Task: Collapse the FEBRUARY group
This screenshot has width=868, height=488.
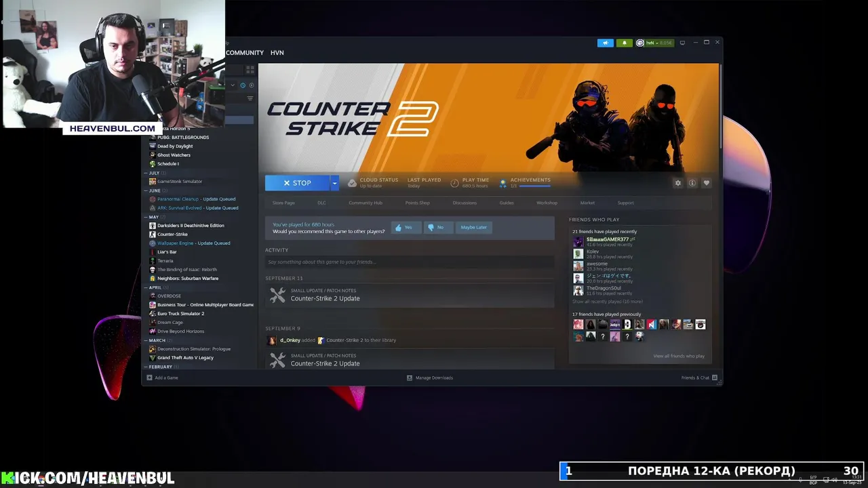Action: 146,367
